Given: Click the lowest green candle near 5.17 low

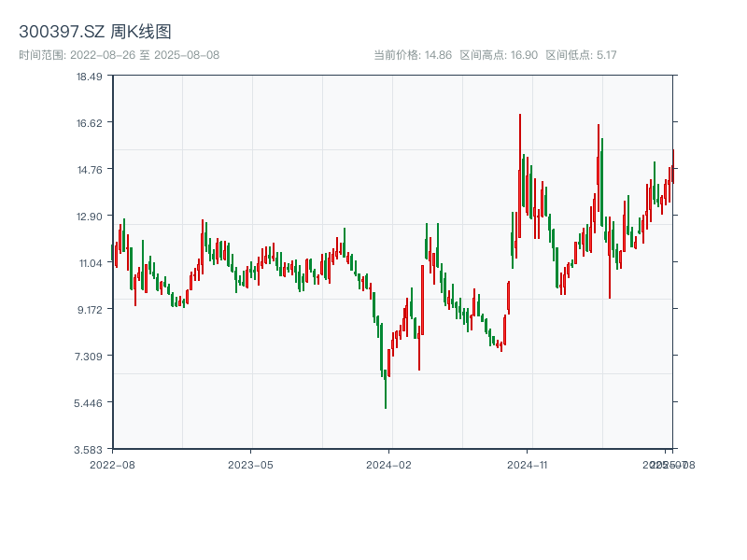Looking at the screenshot, I should tap(386, 389).
